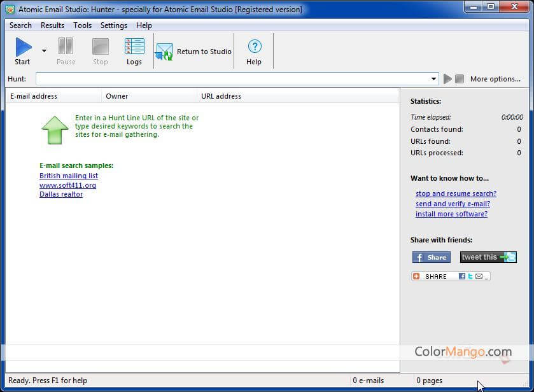Image resolution: width=534 pixels, height=392 pixels.
Task: Click the tweet this button
Action: click(488, 257)
